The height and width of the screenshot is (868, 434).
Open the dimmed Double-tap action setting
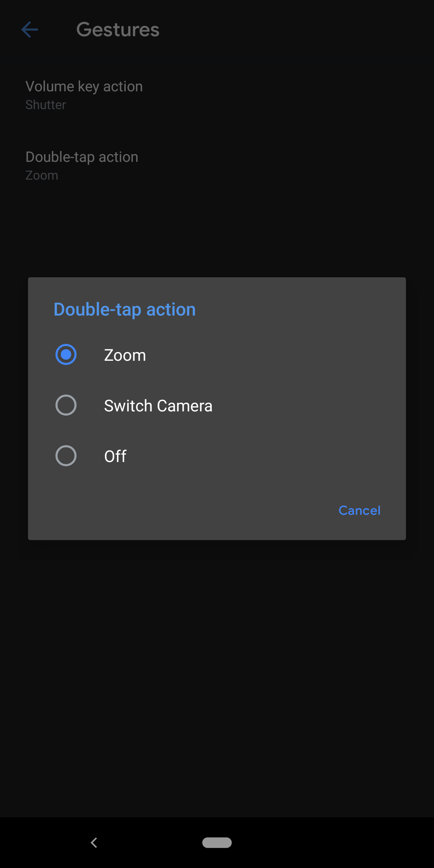tap(217, 165)
